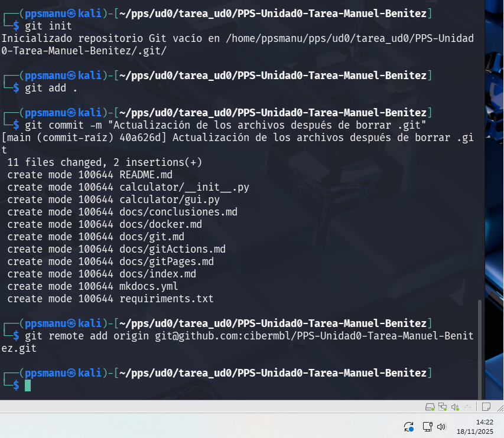Open the VMware hard disk device icon
The width and height of the screenshot is (504, 438).
[430, 407]
